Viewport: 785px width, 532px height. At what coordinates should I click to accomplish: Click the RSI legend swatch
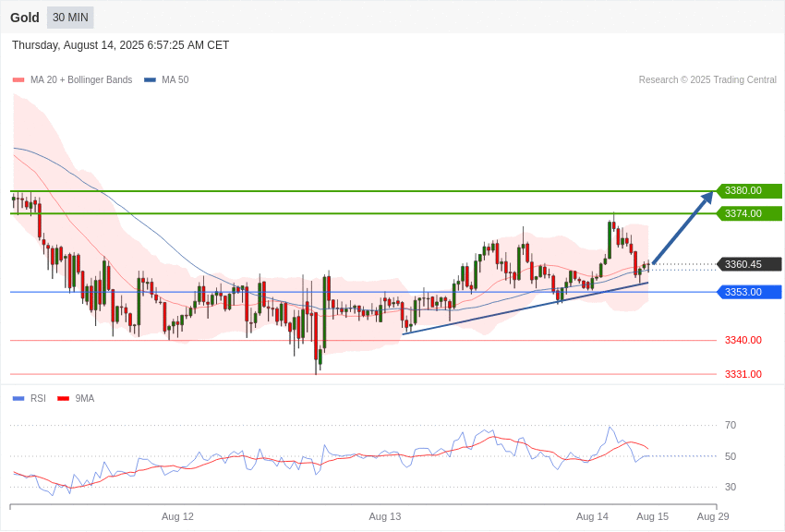pyautogui.click(x=18, y=398)
